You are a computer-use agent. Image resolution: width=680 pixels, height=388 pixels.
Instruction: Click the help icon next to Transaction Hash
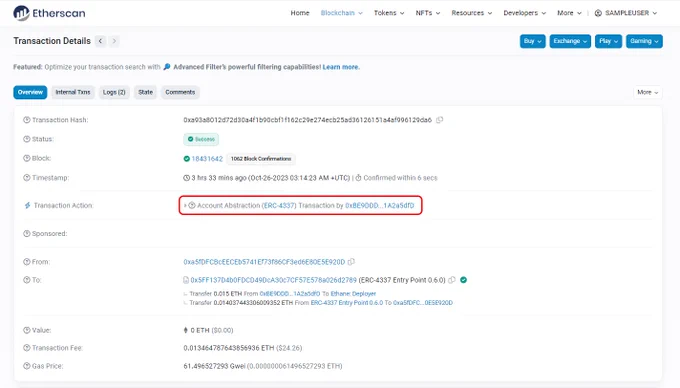[27, 120]
